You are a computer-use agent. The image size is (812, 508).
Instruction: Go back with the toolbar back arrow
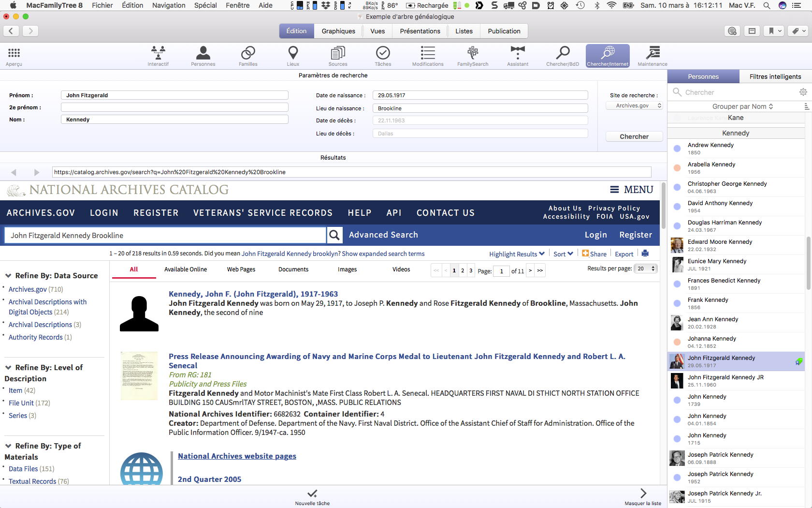(11, 31)
